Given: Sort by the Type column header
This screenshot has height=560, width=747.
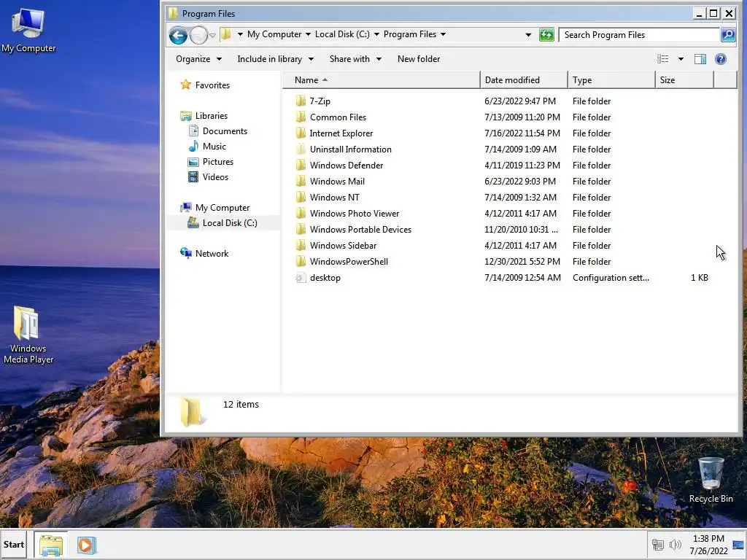Looking at the screenshot, I should point(612,80).
